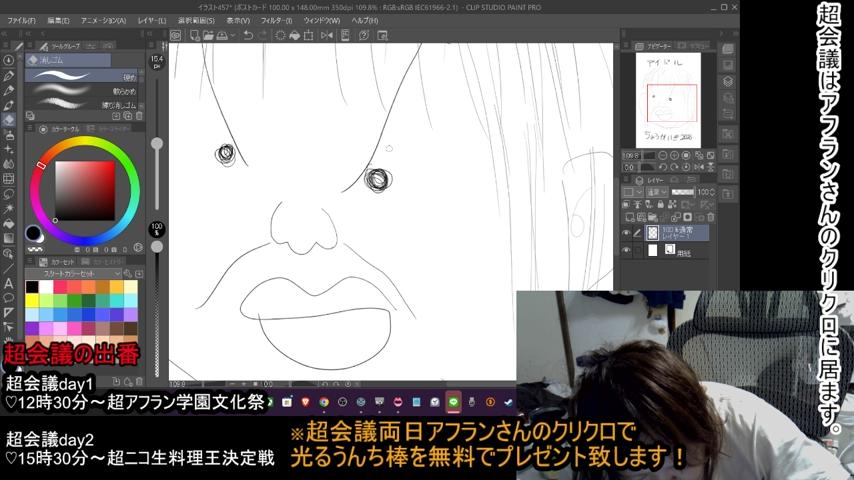Image resolution: width=854 pixels, height=480 pixels.
Task: Click the Save icon in command bar
Action: pos(222,35)
